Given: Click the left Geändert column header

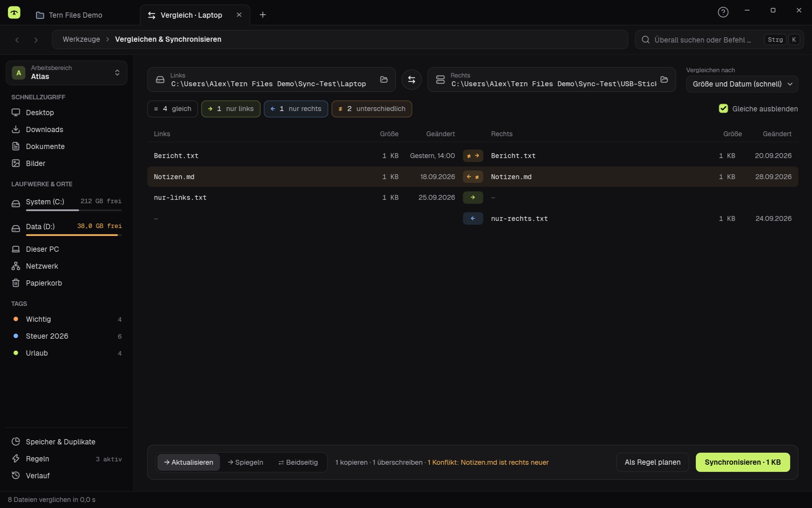Looking at the screenshot, I should [x=440, y=134].
